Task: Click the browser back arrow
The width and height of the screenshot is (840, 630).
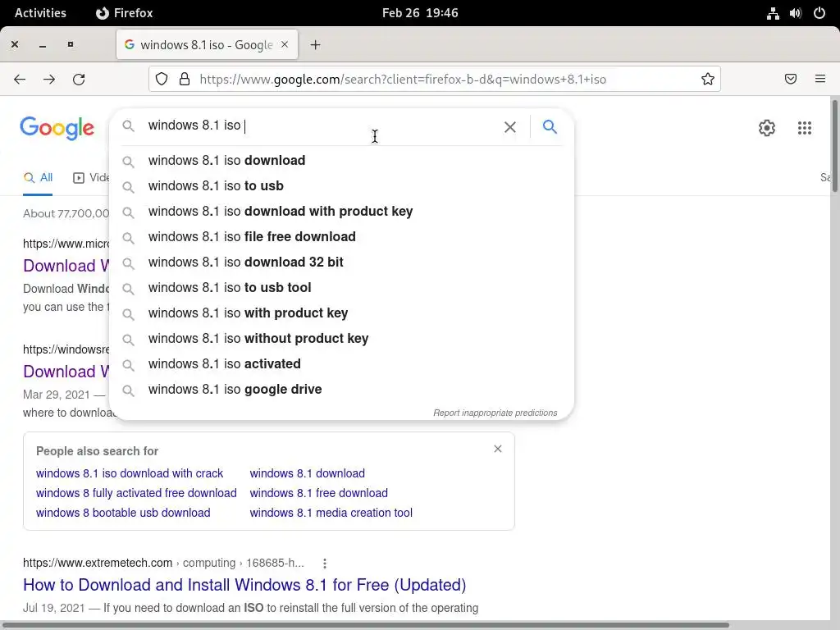Action: pyautogui.click(x=20, y=80)
